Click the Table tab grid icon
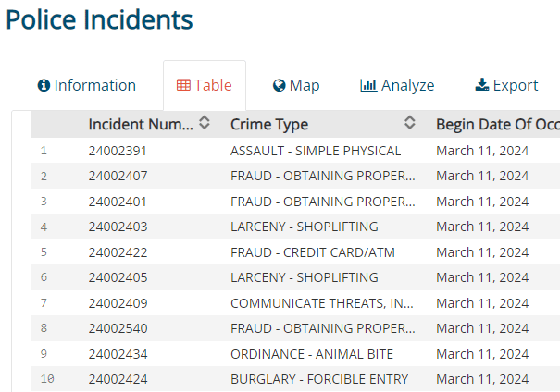 click(x=183, y=86)
